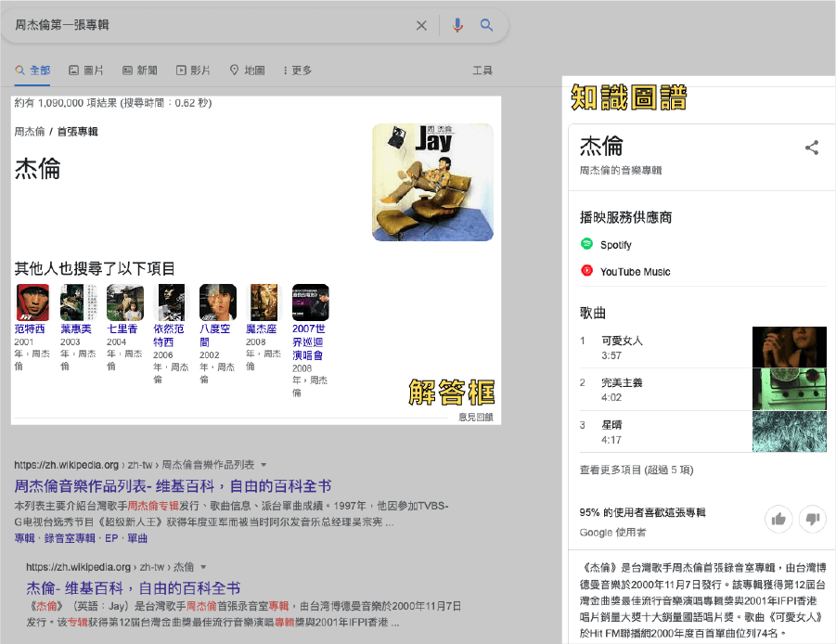Open the 單曲 sitelink

coord(137,538)
